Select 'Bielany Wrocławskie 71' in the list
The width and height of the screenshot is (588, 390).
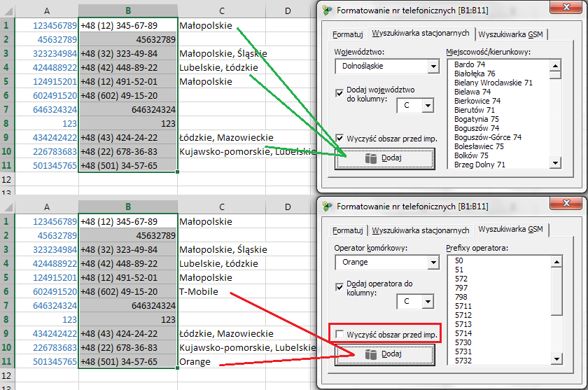tap(493, 83)
